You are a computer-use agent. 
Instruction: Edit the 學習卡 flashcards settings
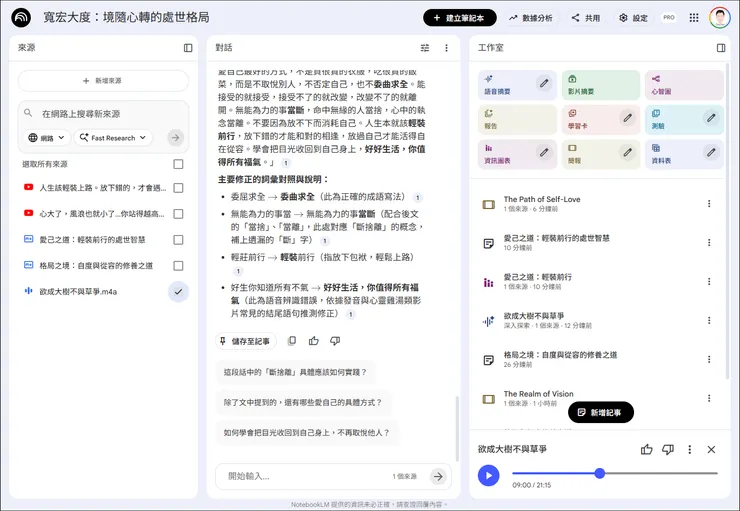tap(628, 118)
